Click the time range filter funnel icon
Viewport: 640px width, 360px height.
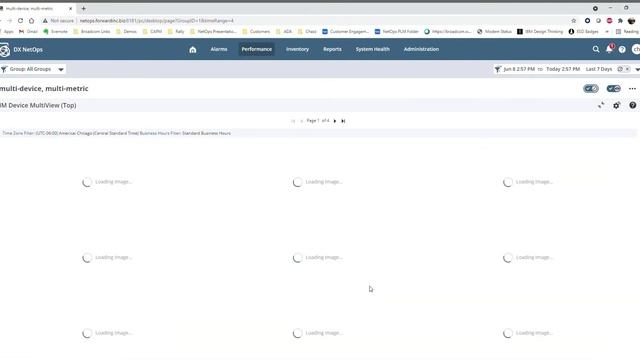point(497,69)
